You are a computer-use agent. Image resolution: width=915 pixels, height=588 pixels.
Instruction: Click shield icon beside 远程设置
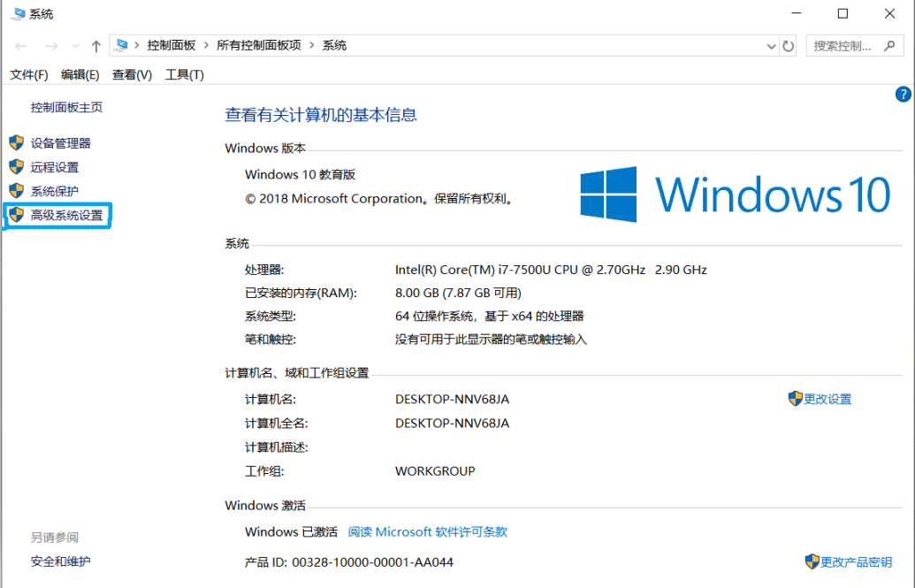pos(16,167)
